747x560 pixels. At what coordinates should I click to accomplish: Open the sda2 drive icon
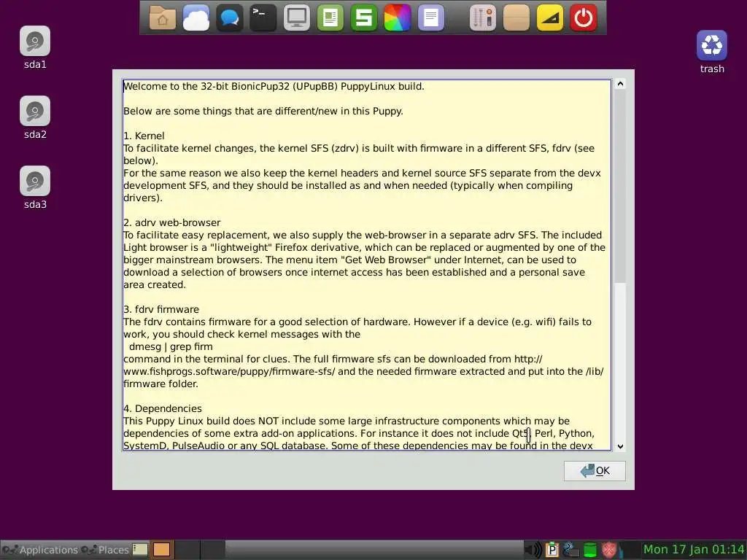pos(35,111)
